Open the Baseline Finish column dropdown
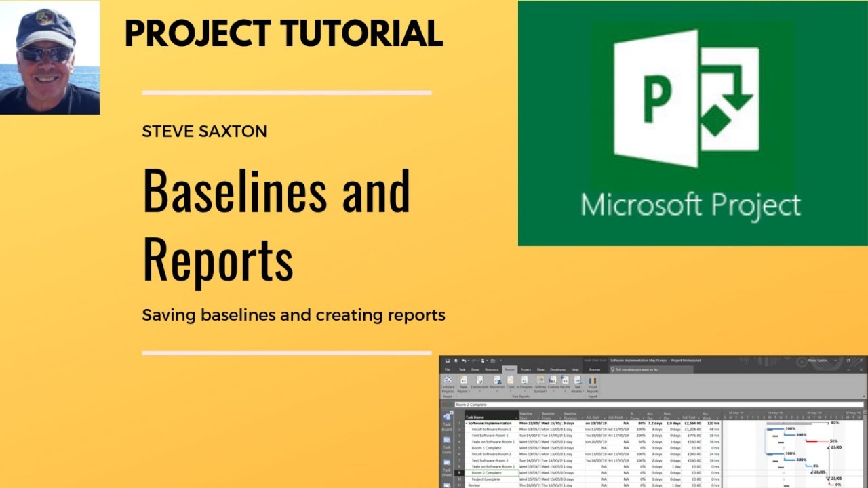Screen dimensions: 868x488 coord(560,418)
